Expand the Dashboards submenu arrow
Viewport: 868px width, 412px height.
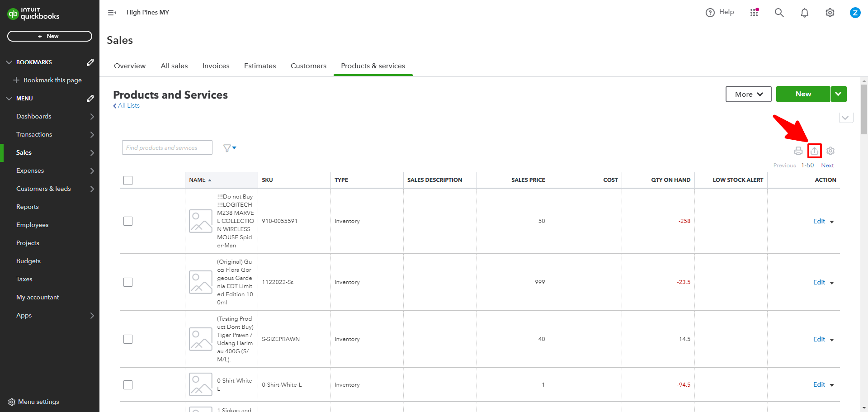(x=92, y=117)
